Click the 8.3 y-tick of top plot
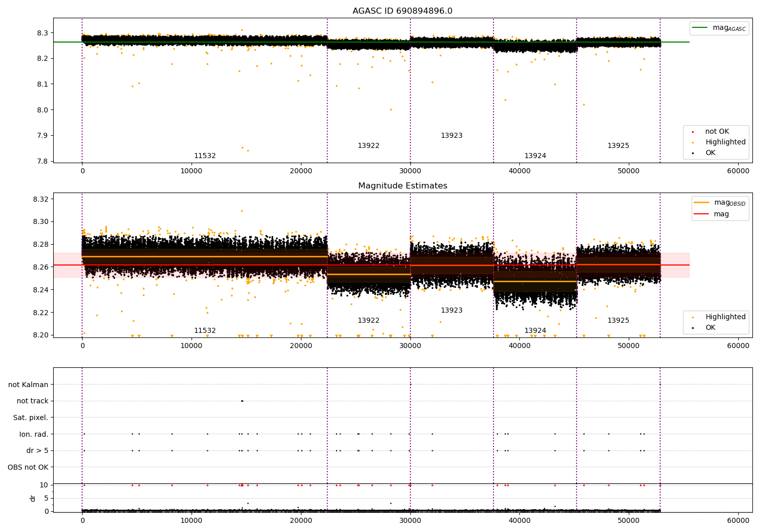The height and width of the screenshot is (532, 760). [43, 33]
